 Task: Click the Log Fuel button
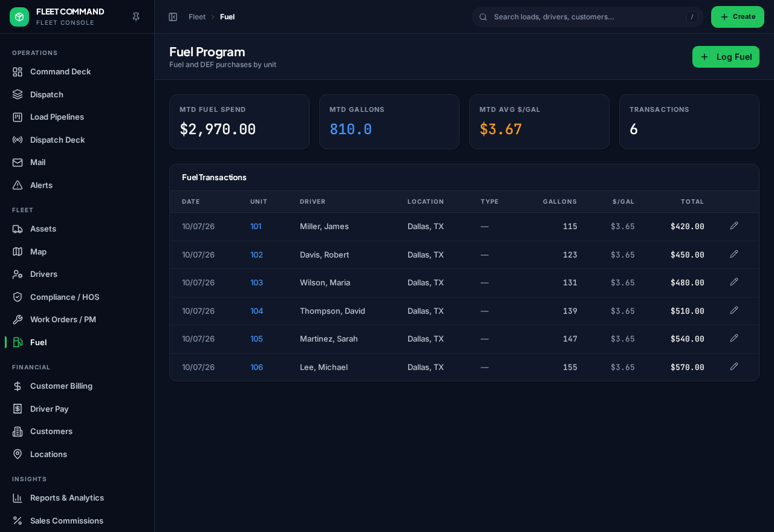point(726,57)
